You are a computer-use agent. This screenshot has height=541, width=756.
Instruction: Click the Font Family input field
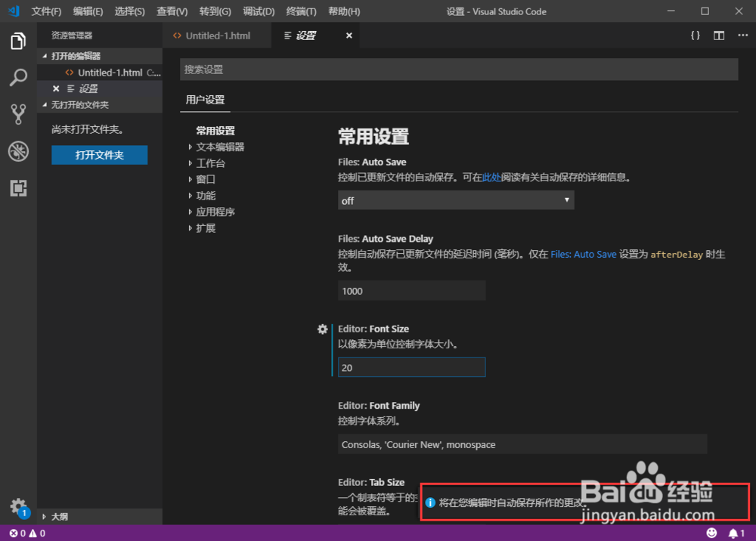(x=522, y=444)
